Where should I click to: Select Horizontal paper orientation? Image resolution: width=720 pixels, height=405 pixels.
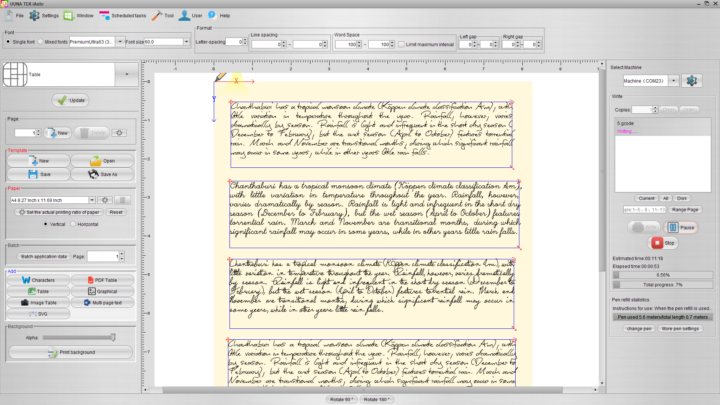[73, 225]
